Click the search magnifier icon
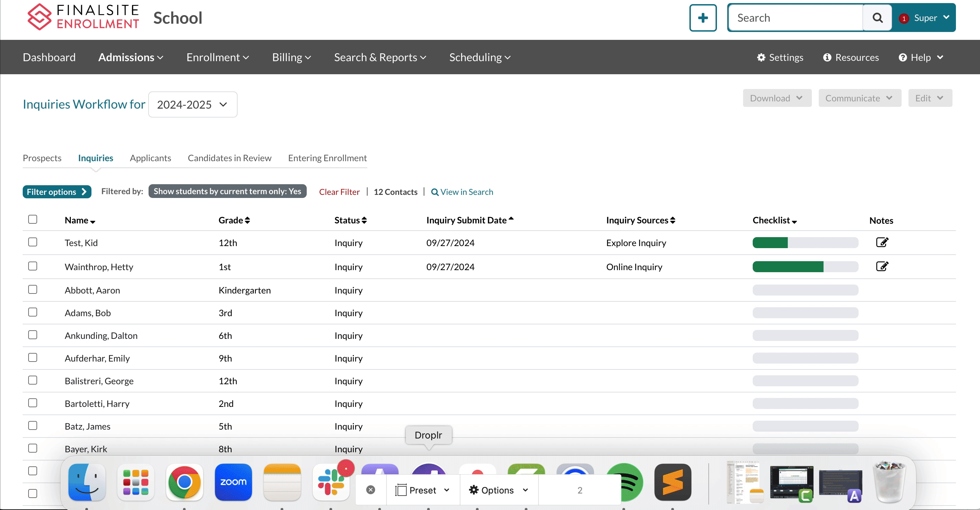Image resolution: width=980 pixels, height=510 pixels. [x=877, y=18]
